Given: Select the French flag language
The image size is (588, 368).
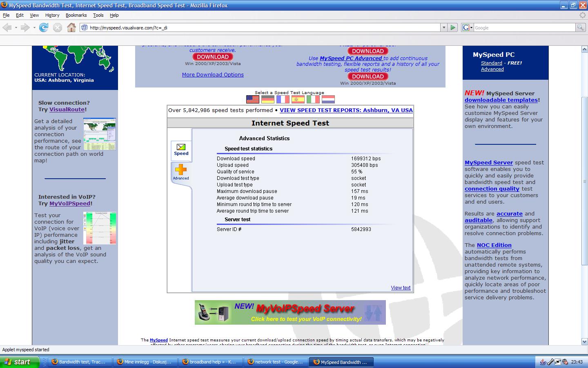Looking at the screenshot, I should (283, 99).
